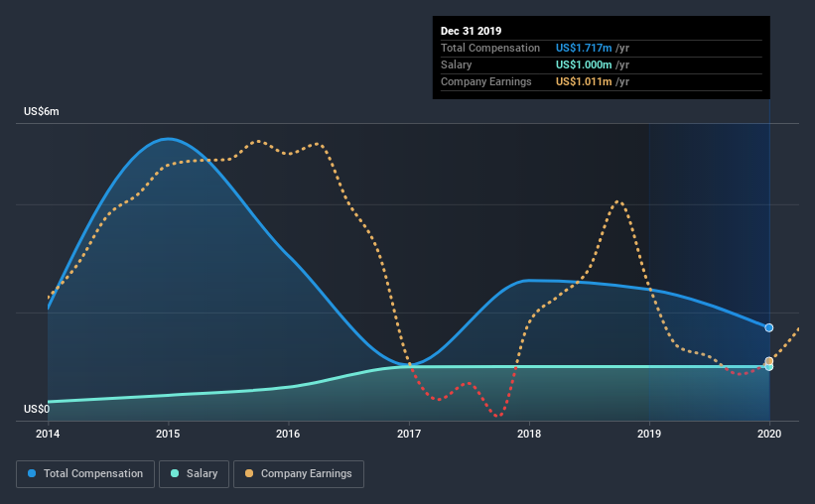Viewport: 815px width, 504px height.
Task: Toggle the Company Earnings legend button
Action: 299,474
